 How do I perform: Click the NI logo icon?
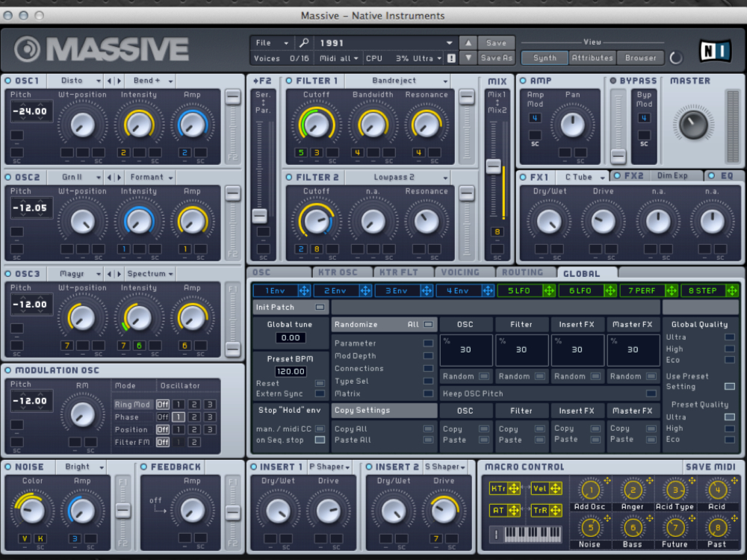tap(715, 51)
